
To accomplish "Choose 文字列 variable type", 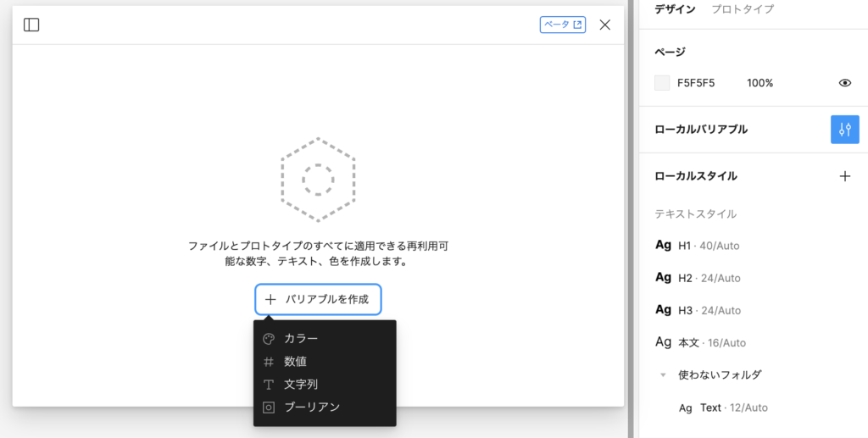I will (x=301, y=385).
